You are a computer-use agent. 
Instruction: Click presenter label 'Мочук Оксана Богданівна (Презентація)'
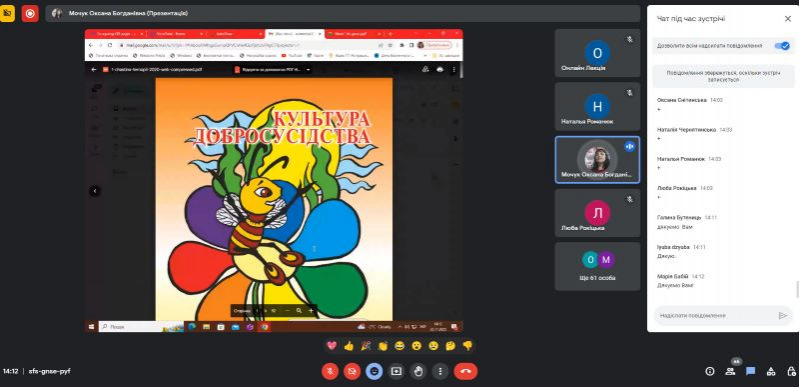click(x=128, y=13)
